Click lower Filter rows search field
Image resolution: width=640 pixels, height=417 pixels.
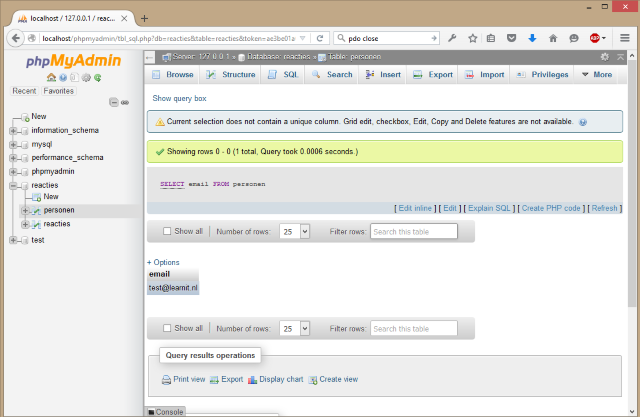click(x=414, y=328)
